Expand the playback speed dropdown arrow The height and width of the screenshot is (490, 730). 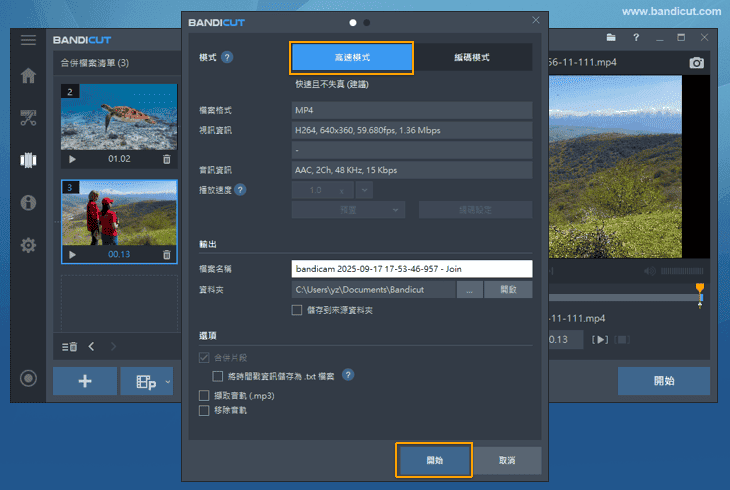coord(364,190)
